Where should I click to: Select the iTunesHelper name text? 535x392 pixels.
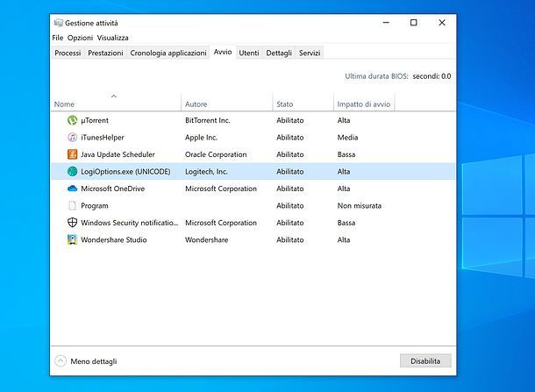pyautogui.click(x=103, y=137)
